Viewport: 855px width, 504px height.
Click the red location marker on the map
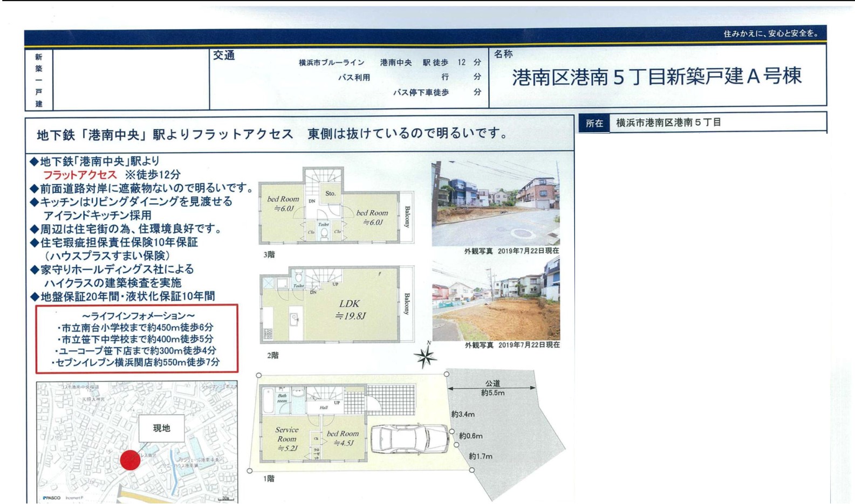pos(130,460)
